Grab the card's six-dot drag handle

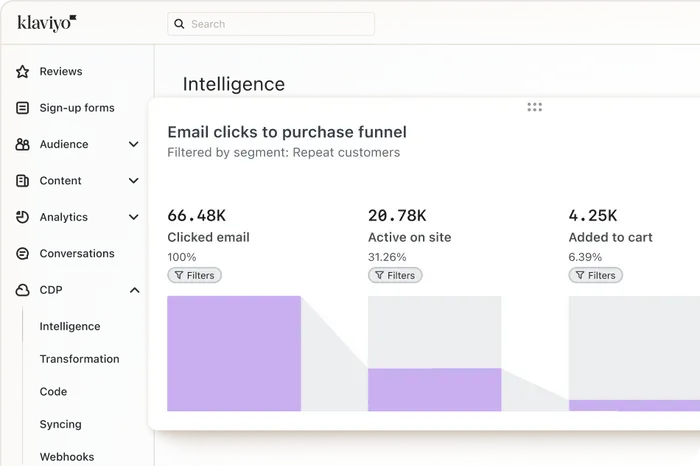[534, 107]
